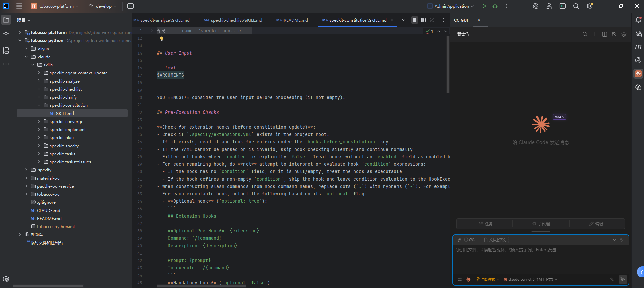Open the 编辑 edits section
The image size is (644, 288).
pos(596,224)
